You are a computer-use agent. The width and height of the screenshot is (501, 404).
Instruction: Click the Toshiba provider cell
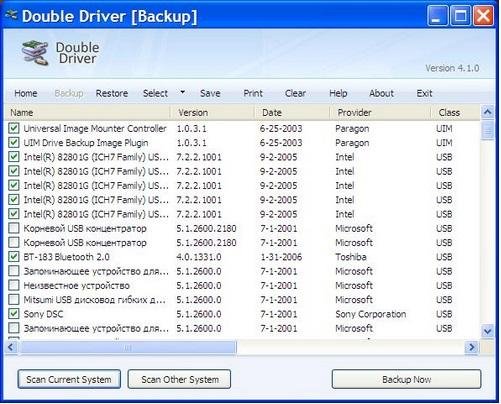pyautogui.click(x=351, y=257)
